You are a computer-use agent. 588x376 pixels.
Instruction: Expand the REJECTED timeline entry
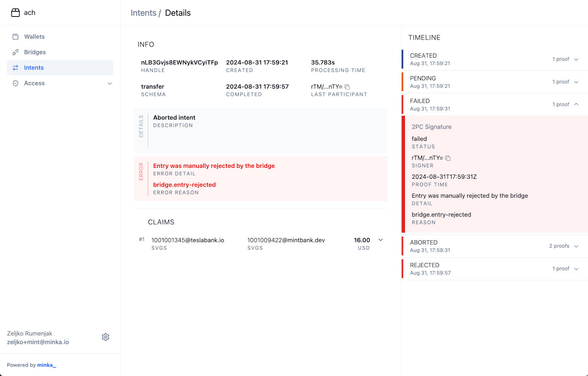576,269
